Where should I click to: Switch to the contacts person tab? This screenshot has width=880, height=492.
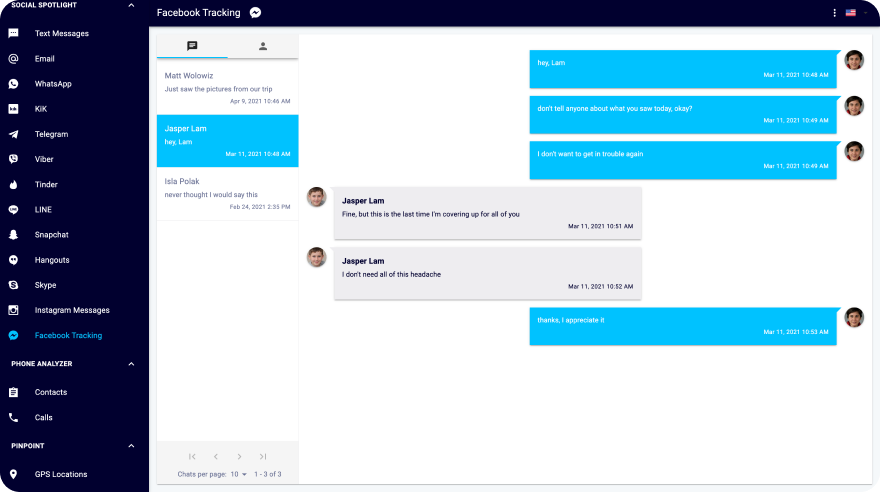(263, 46)
